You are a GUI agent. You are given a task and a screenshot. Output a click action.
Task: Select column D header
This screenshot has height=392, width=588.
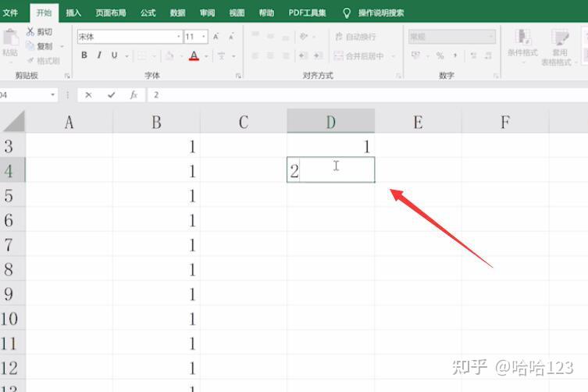[x=331, y=121]
